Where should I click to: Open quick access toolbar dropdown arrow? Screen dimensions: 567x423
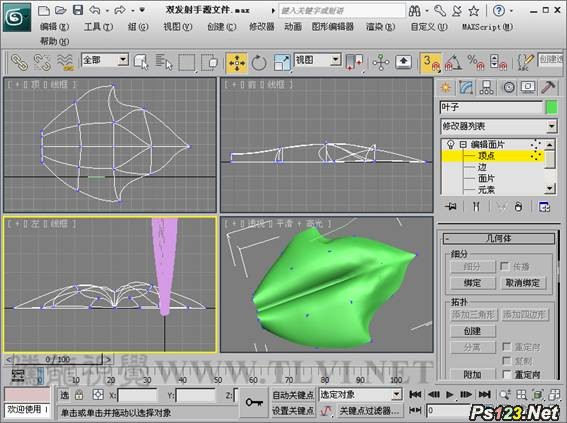pos(142,10)
